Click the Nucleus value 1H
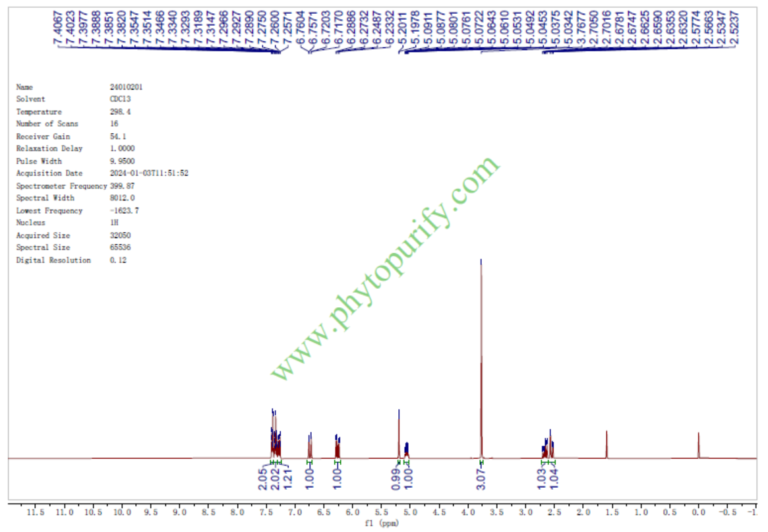The height and width of the screenshot is (532, 768). tap(114, 223)
